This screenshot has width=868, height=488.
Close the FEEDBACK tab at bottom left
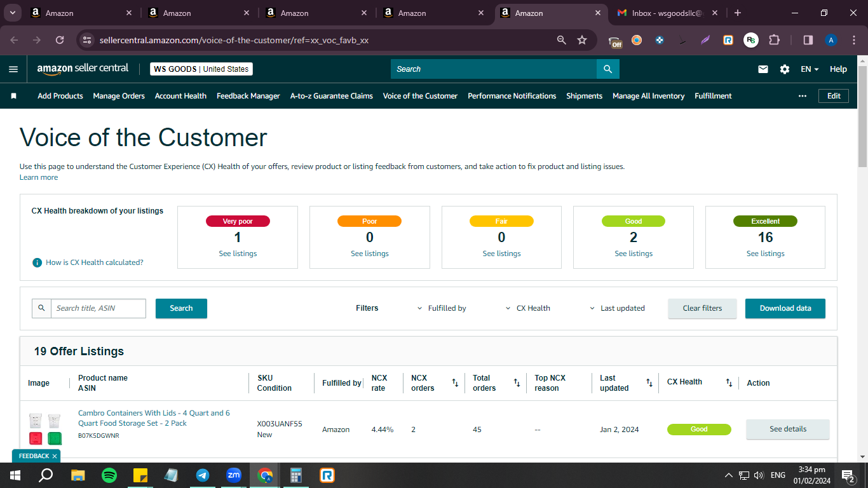click(x=55, y=456)
